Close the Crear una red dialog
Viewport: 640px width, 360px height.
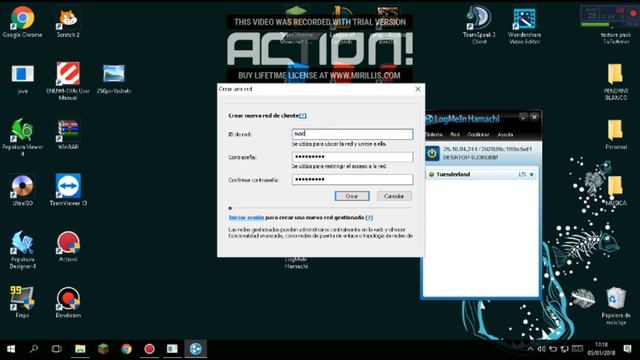(x=418, y=89)
